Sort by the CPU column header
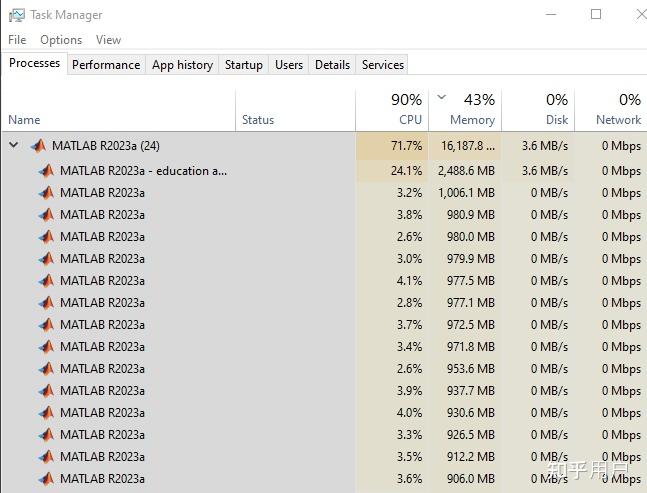 pos(392,111)
